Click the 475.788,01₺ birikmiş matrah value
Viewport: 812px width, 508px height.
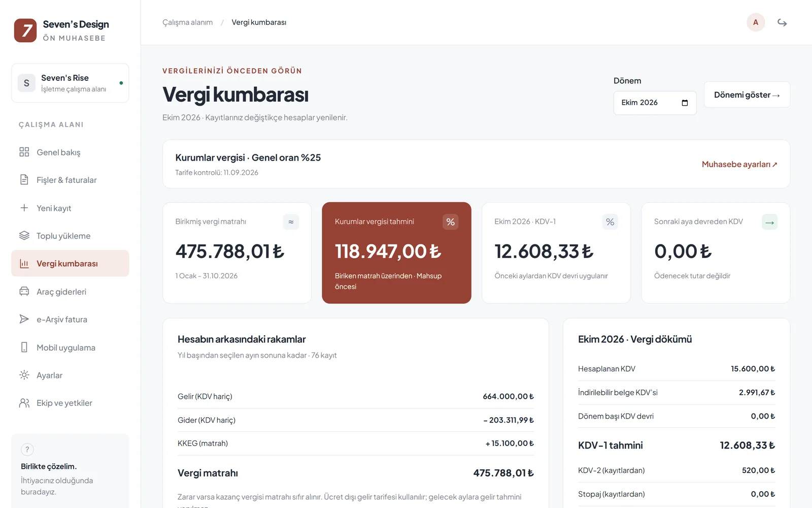pyautogui.click(x=230, y=251)
